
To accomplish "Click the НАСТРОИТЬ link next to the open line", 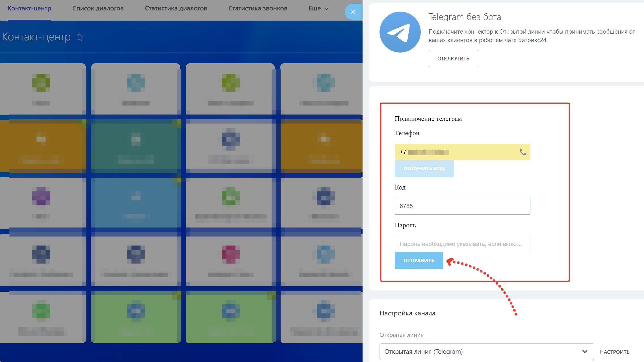I will click(x=615, y=352).
